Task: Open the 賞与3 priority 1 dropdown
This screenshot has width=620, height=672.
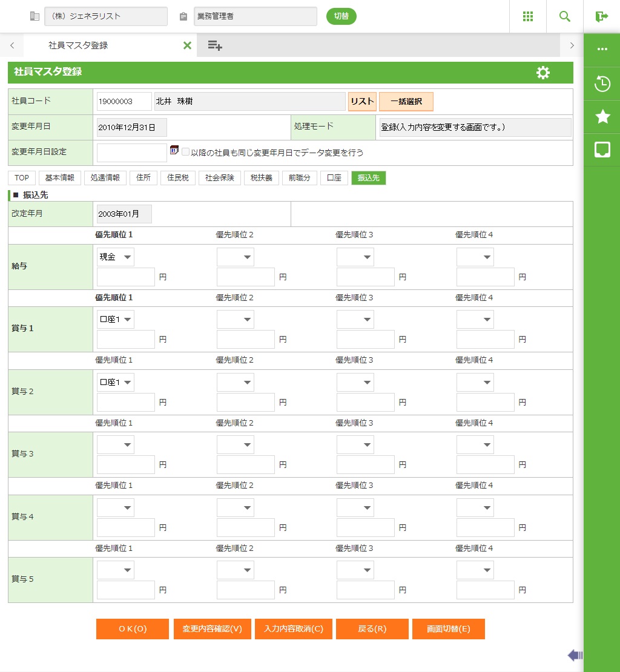Action: coord(116,445)
